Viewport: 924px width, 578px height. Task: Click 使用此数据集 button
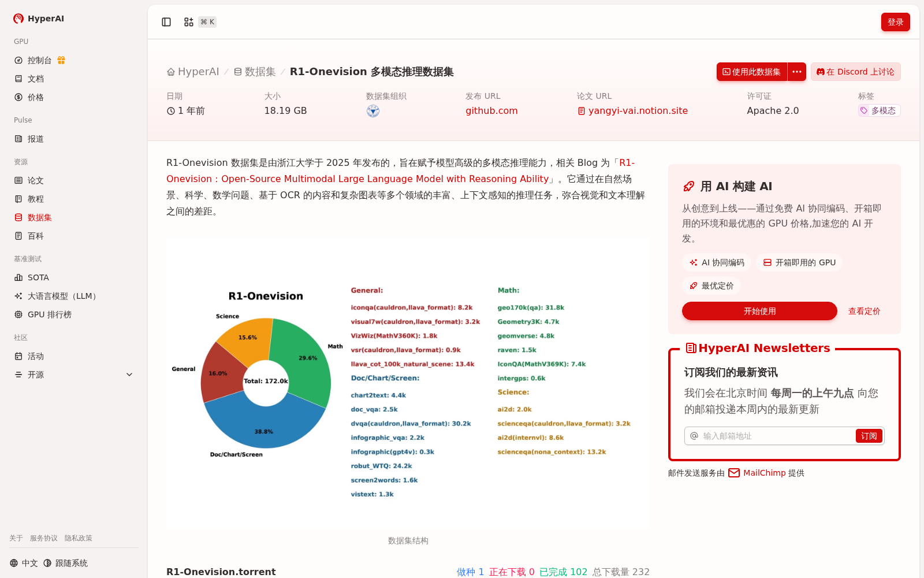(752, 72)
